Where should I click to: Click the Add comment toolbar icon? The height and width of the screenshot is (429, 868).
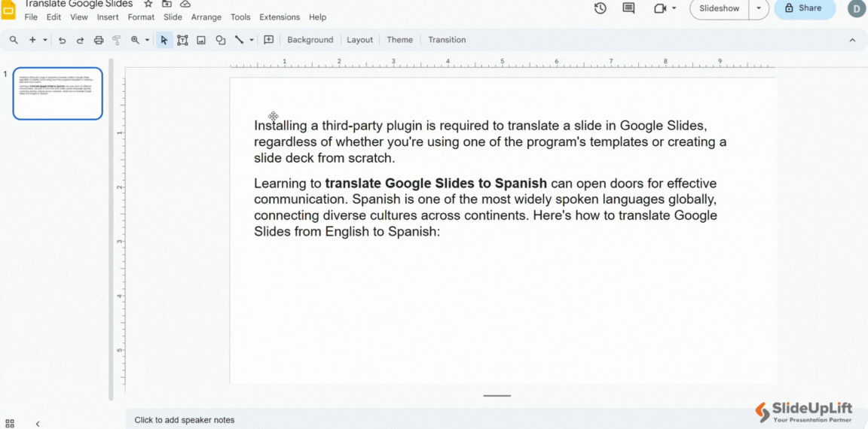click(269, 40)
